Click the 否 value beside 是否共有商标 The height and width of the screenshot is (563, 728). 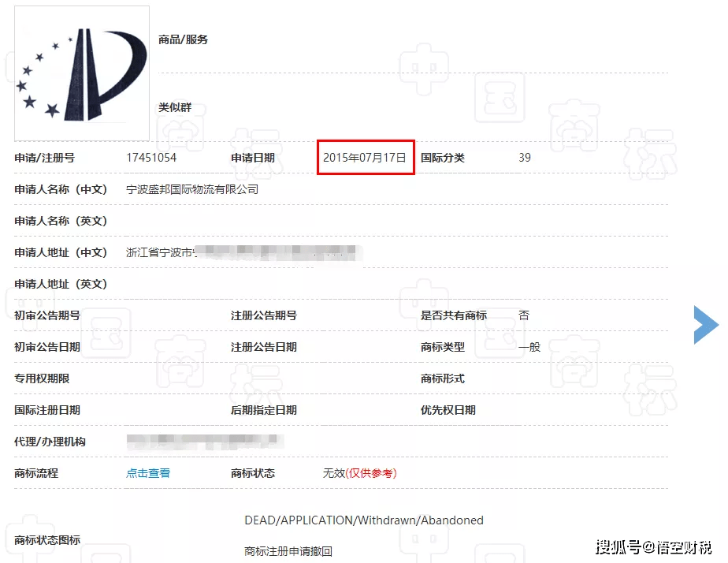click(x=524, y=315)
